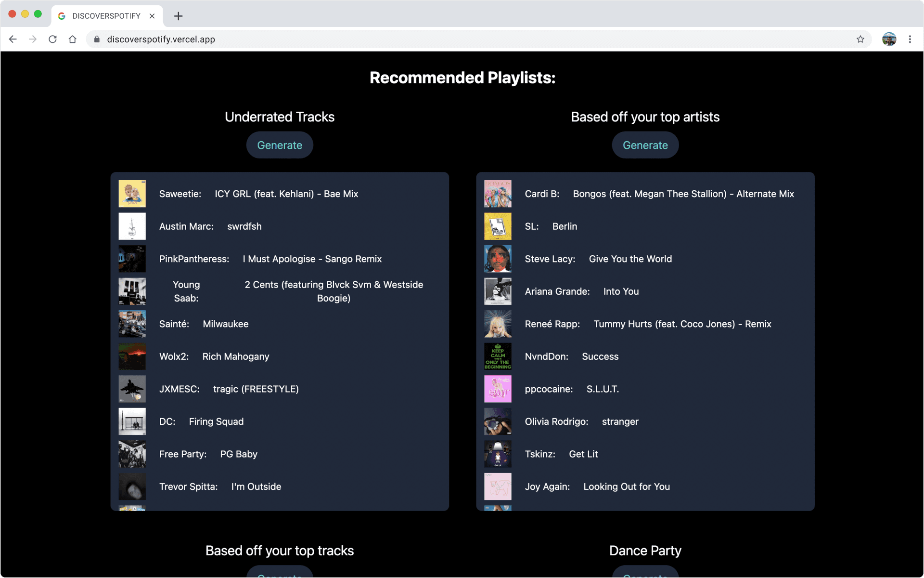Open a new browser tab

[178, 16]
